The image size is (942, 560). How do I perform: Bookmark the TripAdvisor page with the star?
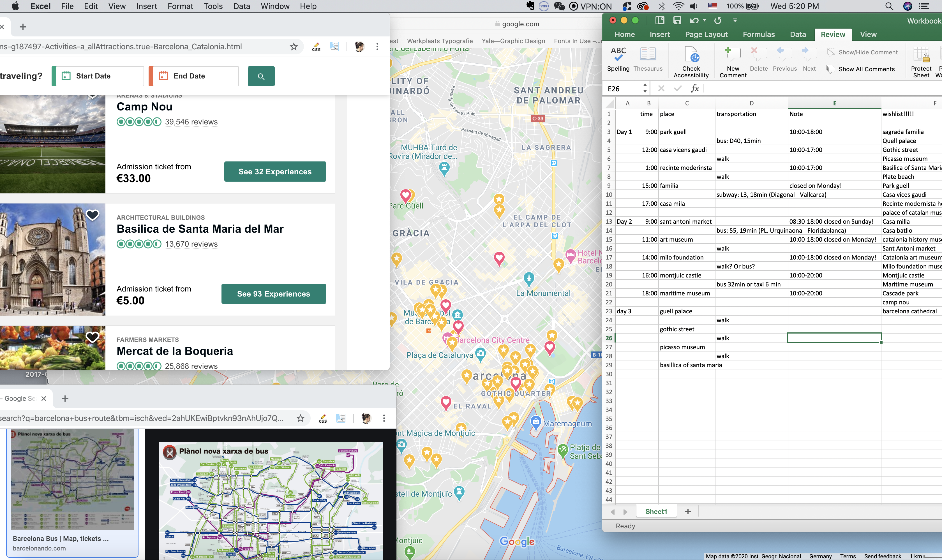294,47
